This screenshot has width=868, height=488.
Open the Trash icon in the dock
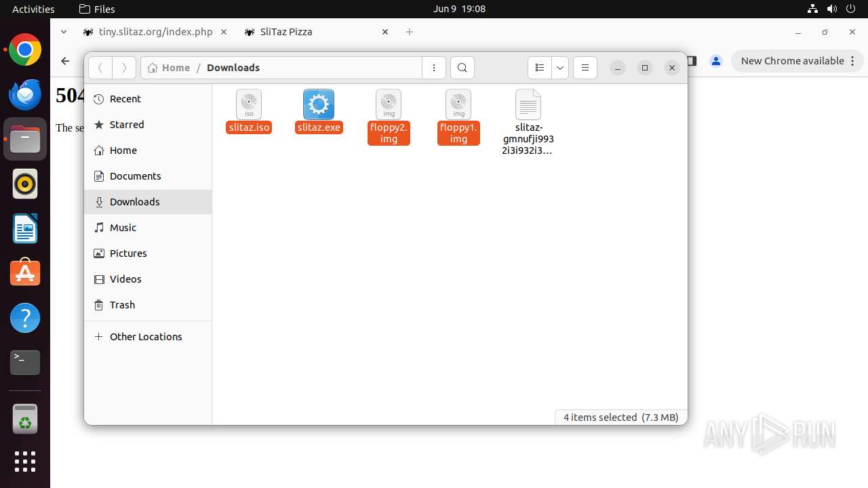click(25, 419)
